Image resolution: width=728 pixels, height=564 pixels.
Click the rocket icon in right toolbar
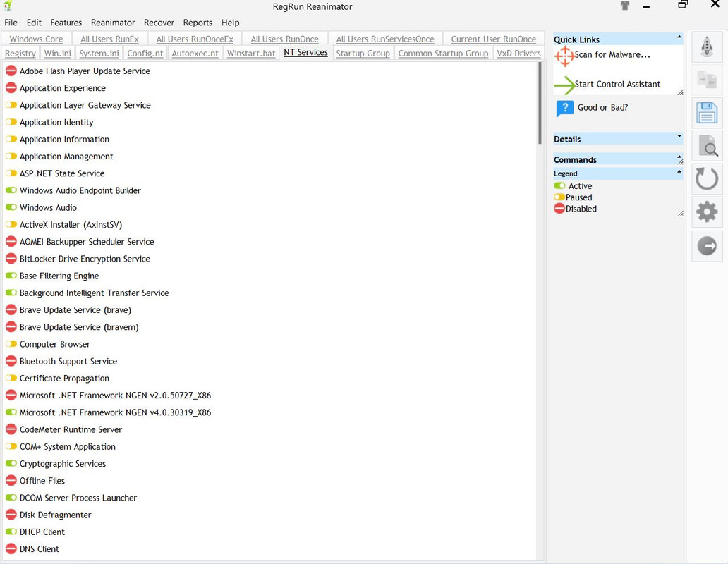[707, 47]
